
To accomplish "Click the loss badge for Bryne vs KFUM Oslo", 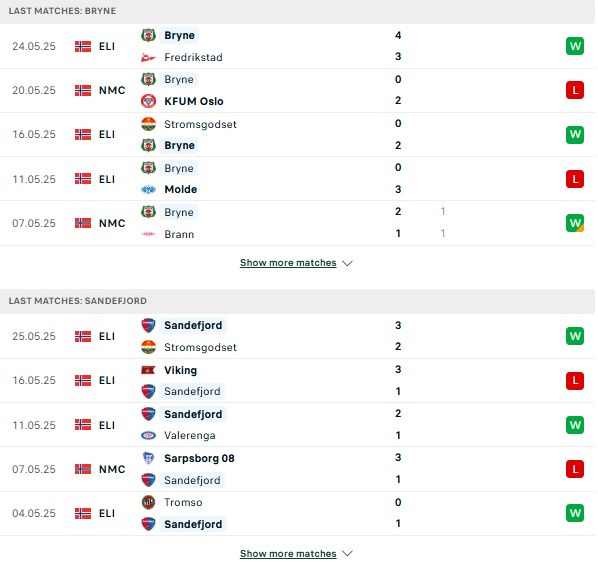I will [x=575, y=90].
